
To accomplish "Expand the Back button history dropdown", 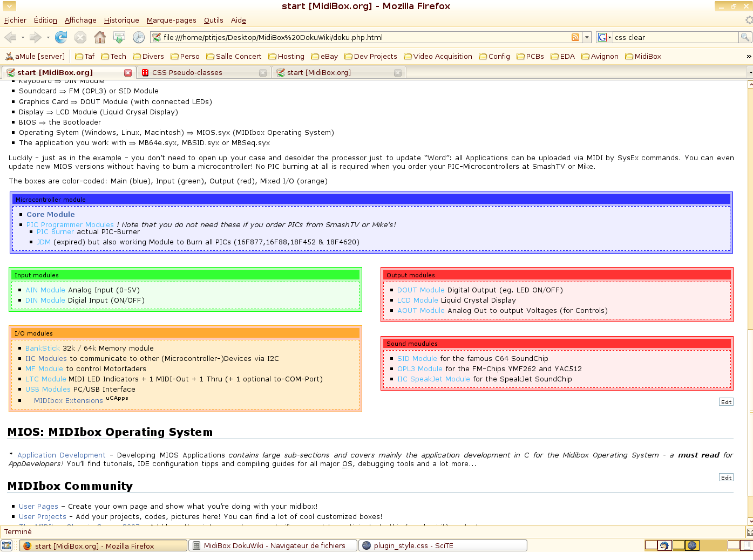I will tap(23, 37).
